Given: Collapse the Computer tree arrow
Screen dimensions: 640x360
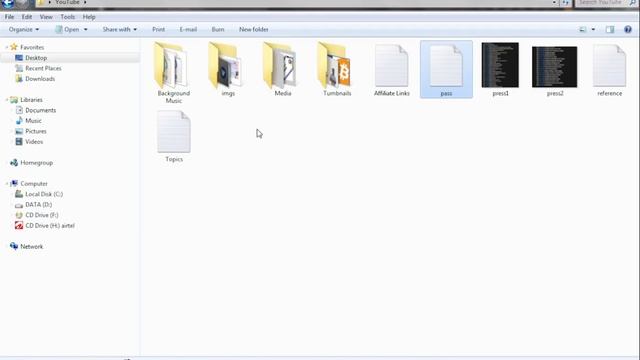Looking at the screenshot, I should click(7, 184).
